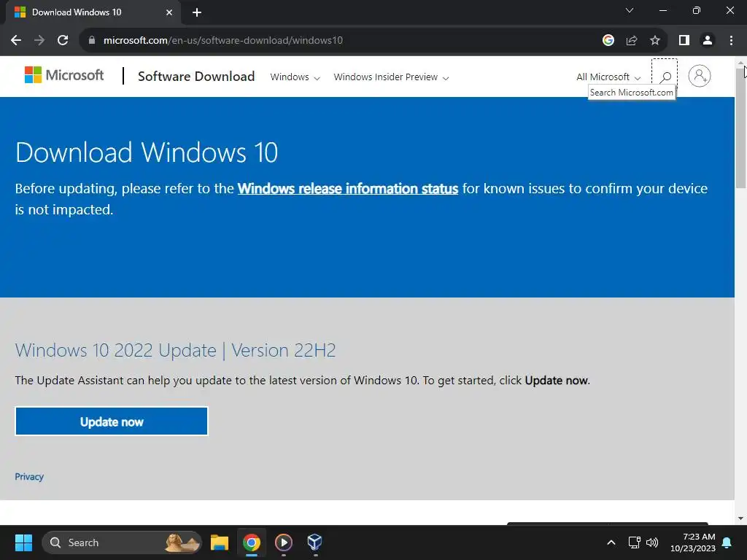Open the media player taskbar icon
The height and width of the screenshot is (560, 747).
coord(284,542)
